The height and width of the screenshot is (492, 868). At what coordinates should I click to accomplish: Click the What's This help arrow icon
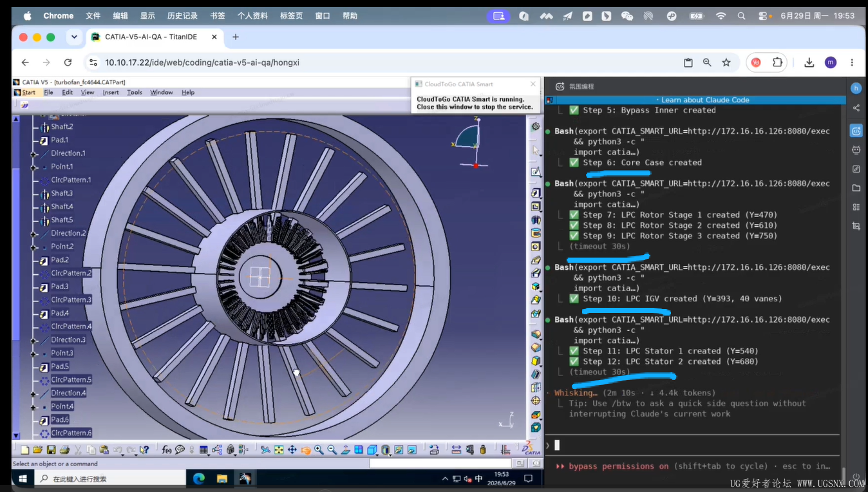[x=144, y=449]
